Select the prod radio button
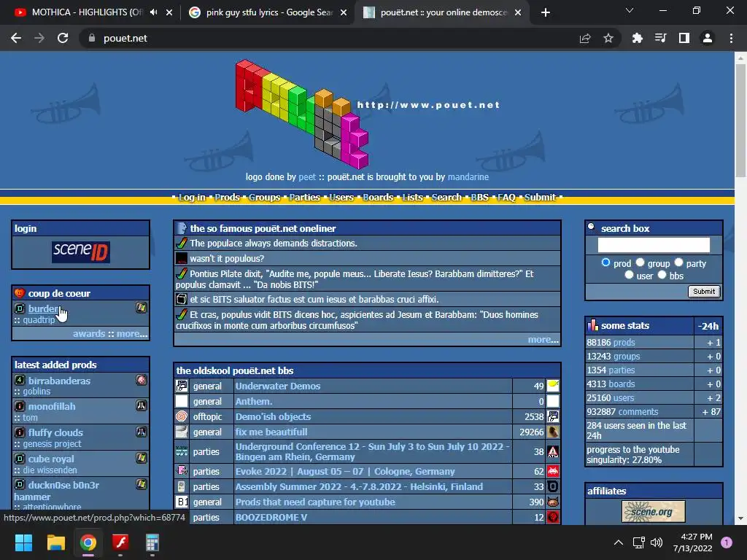The width and height of the screenshot is (747, 560). click(x=605, y=262)
